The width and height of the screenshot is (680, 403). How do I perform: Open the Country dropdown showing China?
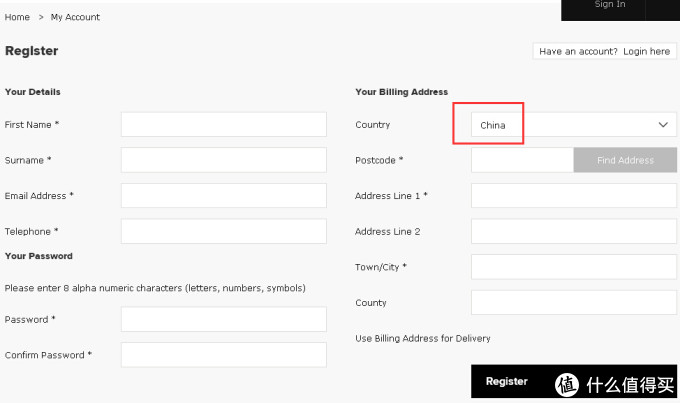click(574, 125)
